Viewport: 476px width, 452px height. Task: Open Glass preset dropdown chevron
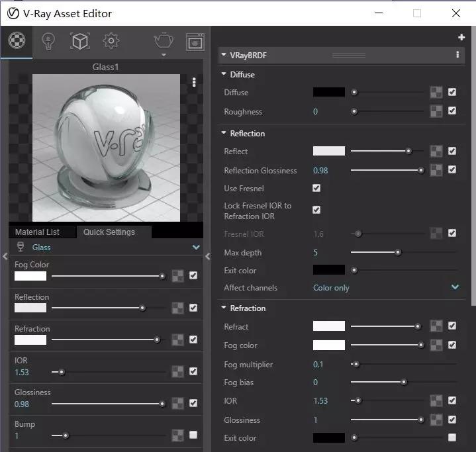(196, 247)
